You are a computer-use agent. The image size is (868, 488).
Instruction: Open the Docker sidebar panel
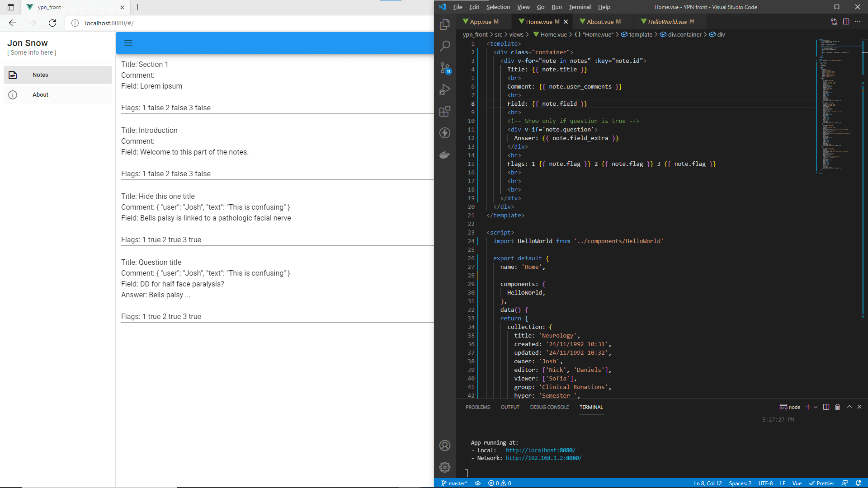coord(445,155)
